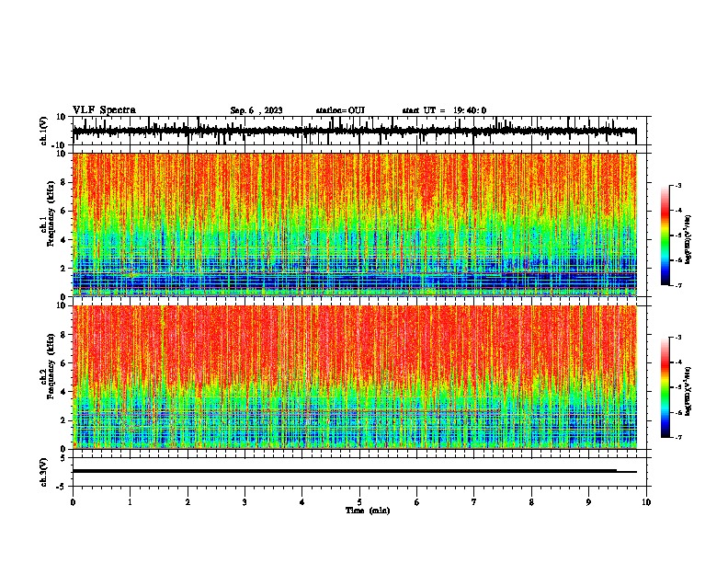
Task: Click time axis tick label 1
Action: (130, 501)
